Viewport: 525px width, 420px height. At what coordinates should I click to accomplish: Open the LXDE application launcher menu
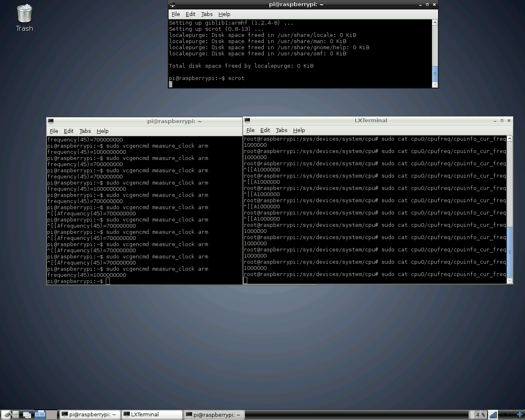pyautogui.click(x=5, y=414)
